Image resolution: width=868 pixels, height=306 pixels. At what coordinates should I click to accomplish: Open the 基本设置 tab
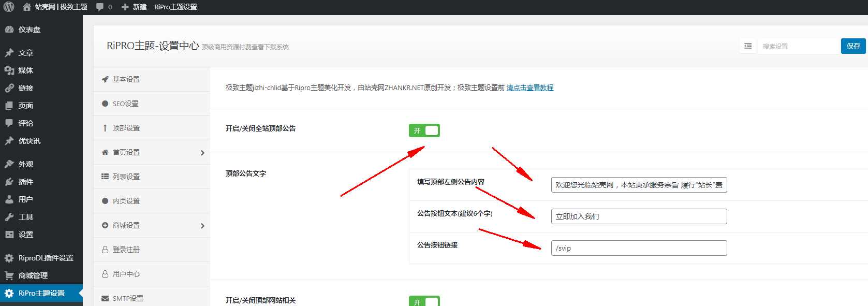(x=152, y=79)
